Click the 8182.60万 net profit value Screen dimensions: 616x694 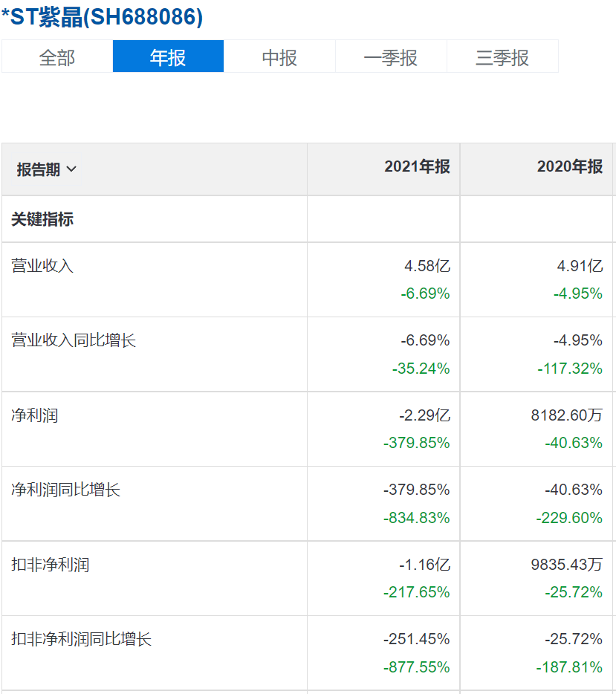[566, 415]
